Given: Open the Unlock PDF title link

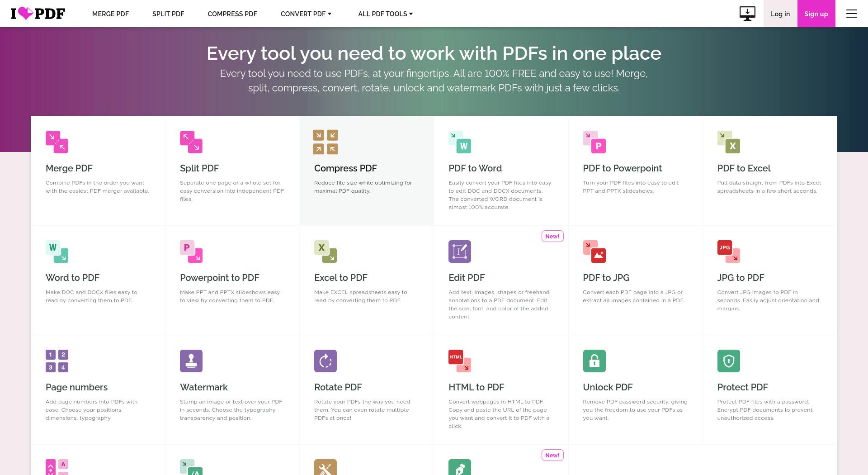Looking at the screenshot, I should pos(608,387).
